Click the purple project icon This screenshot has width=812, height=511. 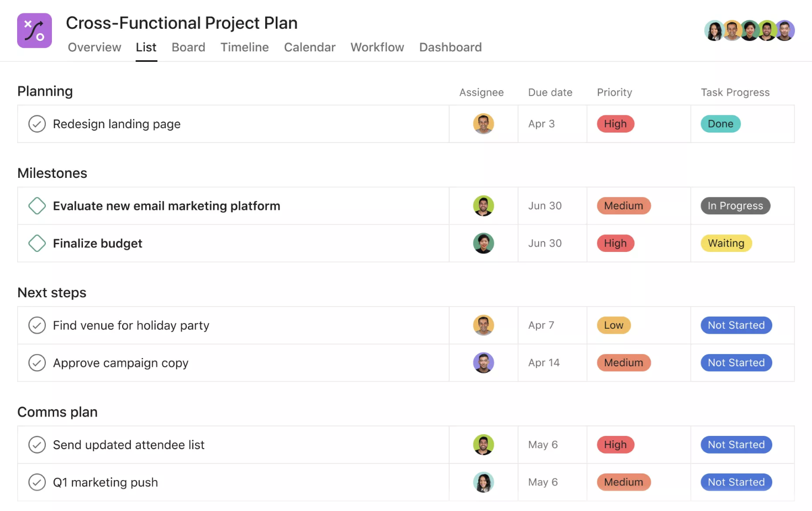pyautogui.click(x=34, y=30)
